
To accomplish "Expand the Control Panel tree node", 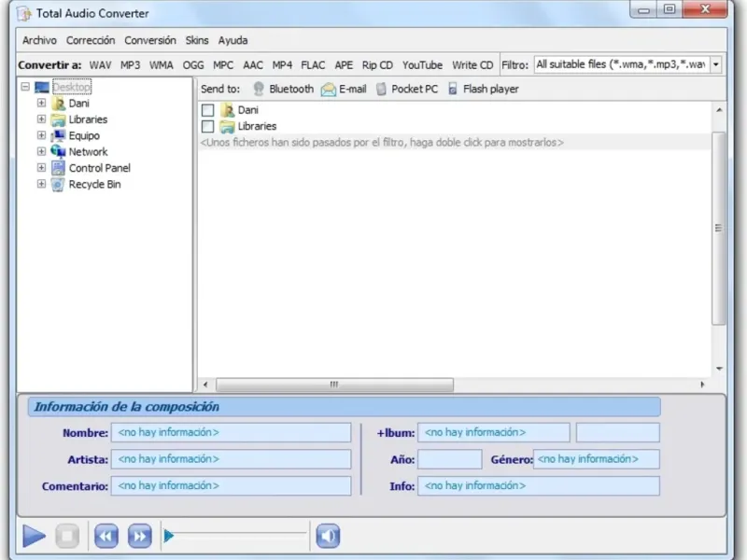I will pyautogui.click(x=41, y=168).
